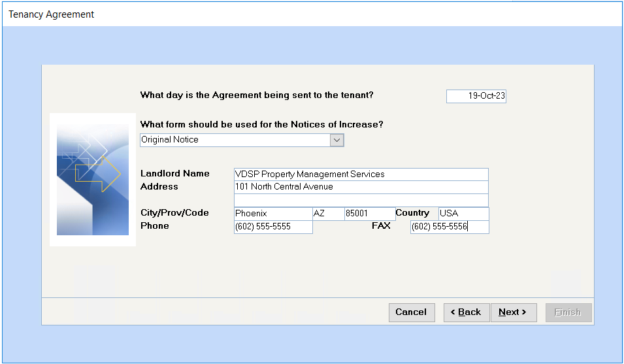Focus the Landlord Name text field
This screenshot has height=364, width=624.
[x=361, y=174]
